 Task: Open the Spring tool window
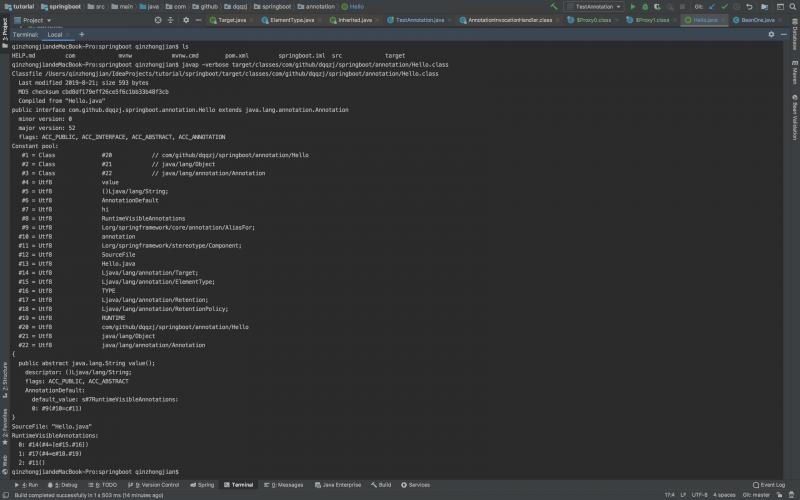pyautogui.click(x=202, y=485)
